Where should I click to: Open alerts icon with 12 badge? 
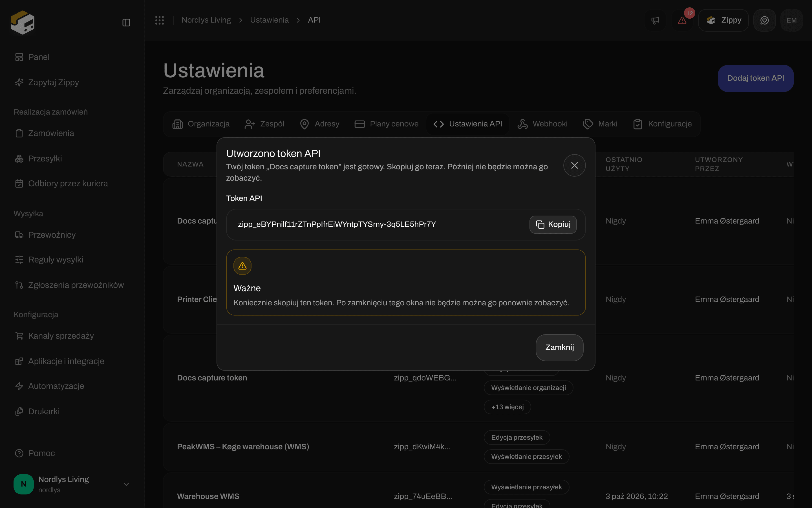(682, 20)
